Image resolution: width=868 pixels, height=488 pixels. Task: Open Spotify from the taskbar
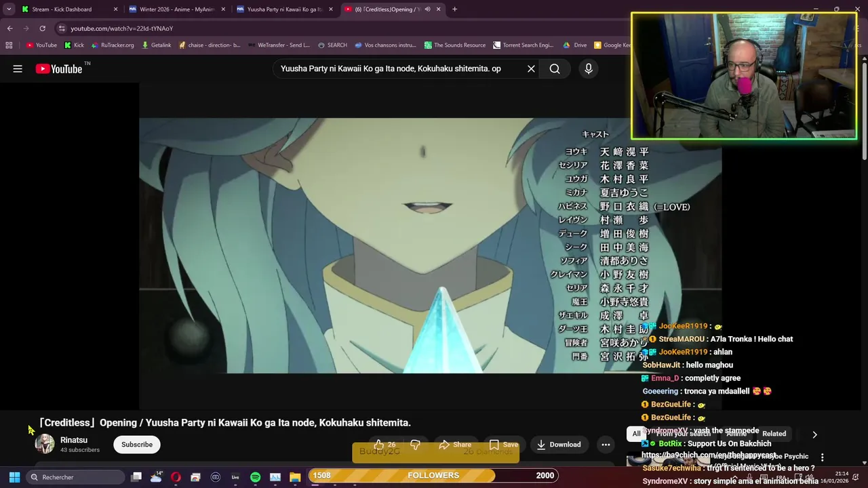(255, 477)
